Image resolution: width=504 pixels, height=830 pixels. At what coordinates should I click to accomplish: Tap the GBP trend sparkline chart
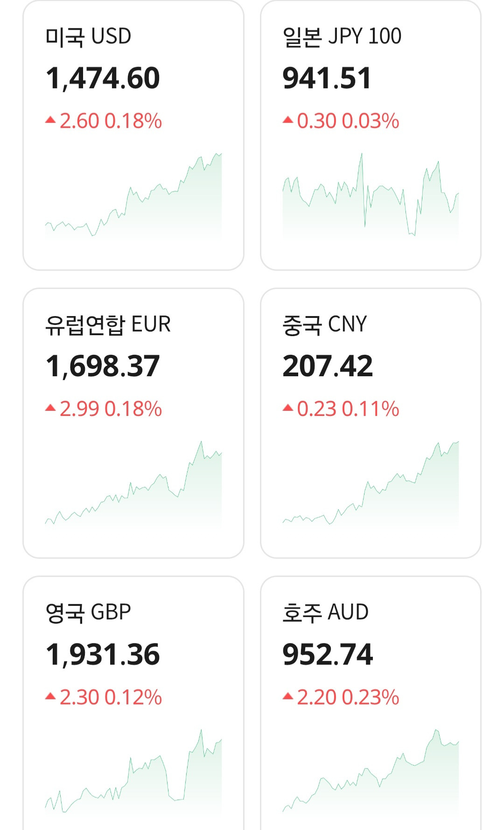click(x=133, y=773)
